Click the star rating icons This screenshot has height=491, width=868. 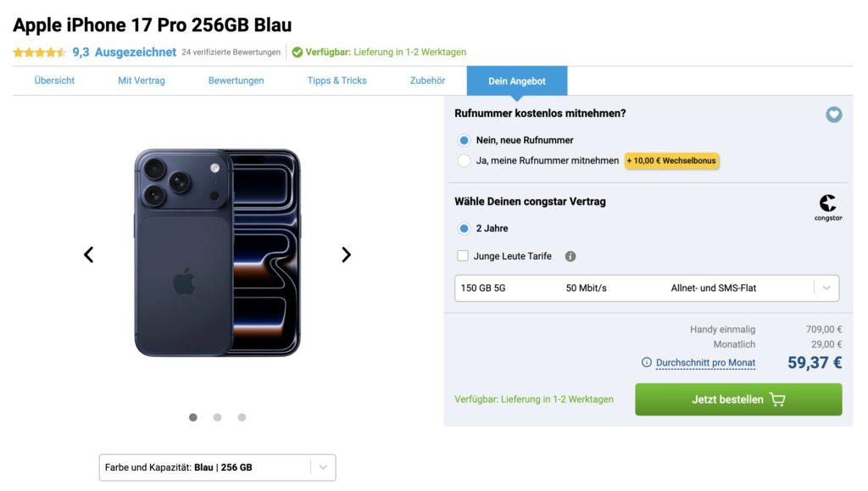39,53
